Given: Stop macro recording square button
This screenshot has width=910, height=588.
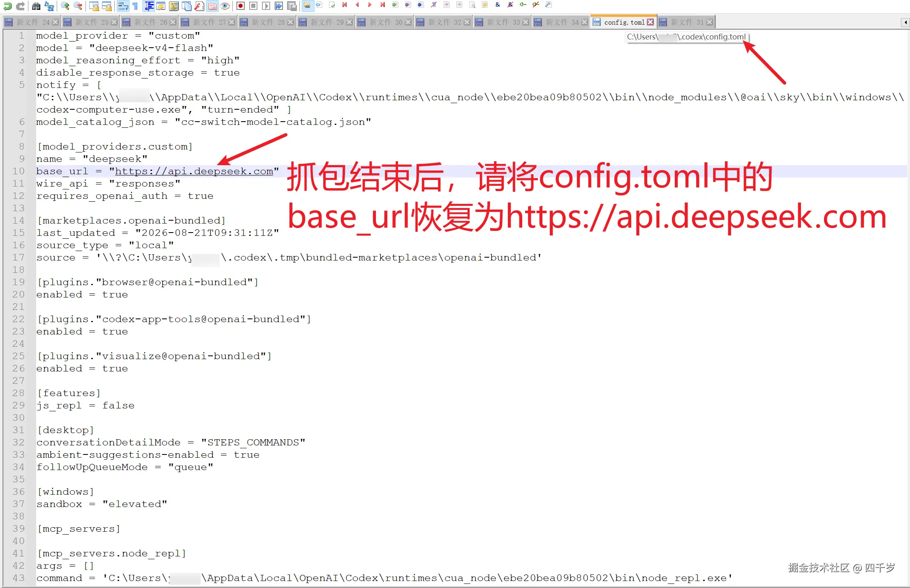Looking at the screenshot, I should tap(254, 6).
